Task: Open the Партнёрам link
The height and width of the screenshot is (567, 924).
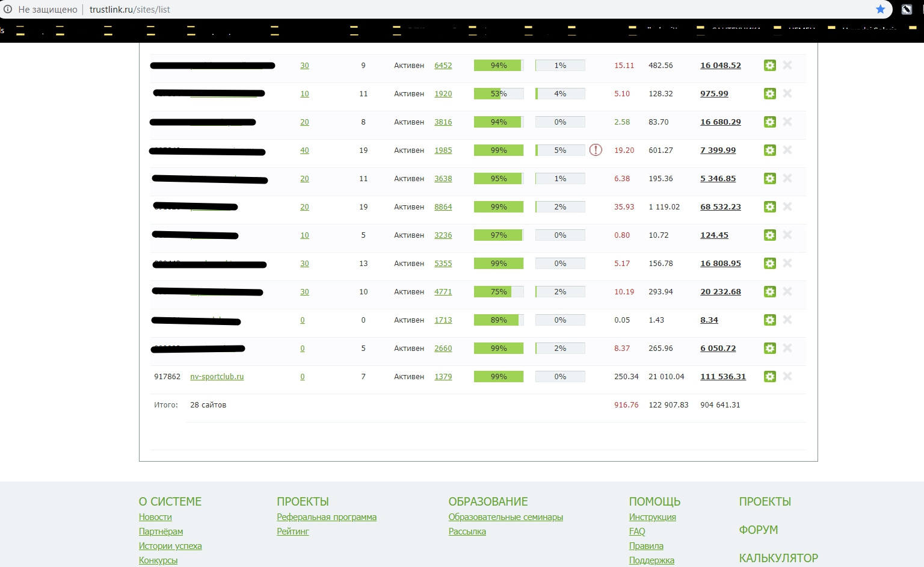Action: pyautogui.click(x=161, y=531)
